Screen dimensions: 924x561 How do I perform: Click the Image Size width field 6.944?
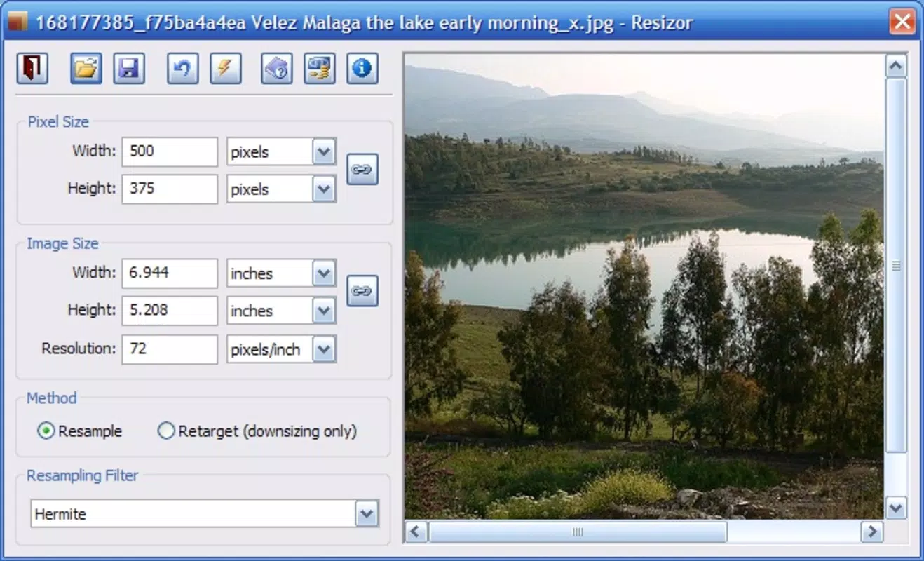click(x=170, y=273)
